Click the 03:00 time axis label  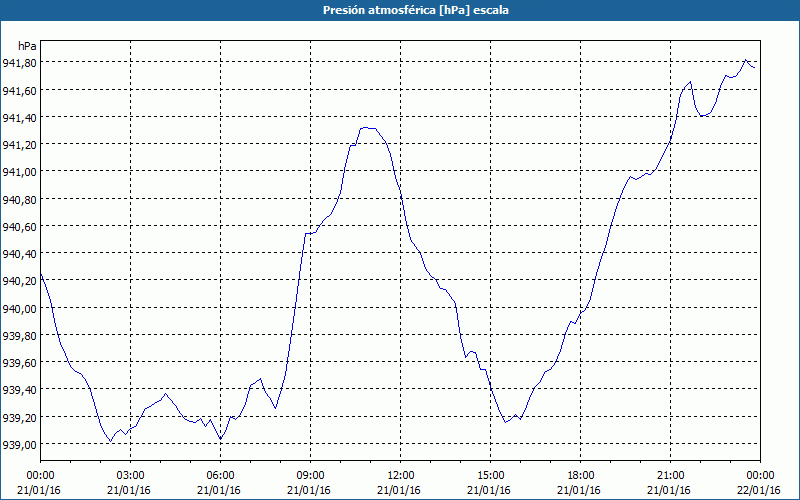pyautogui.click(x=130, y=476)
